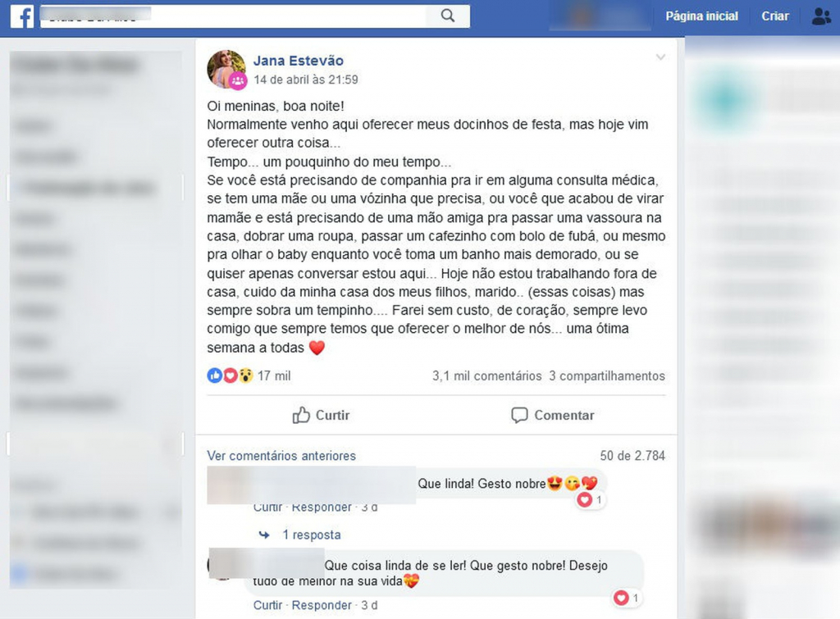This screenshot has height=619, width=840.
Task: Open Página inicial in top navigation
Action: 702,16
